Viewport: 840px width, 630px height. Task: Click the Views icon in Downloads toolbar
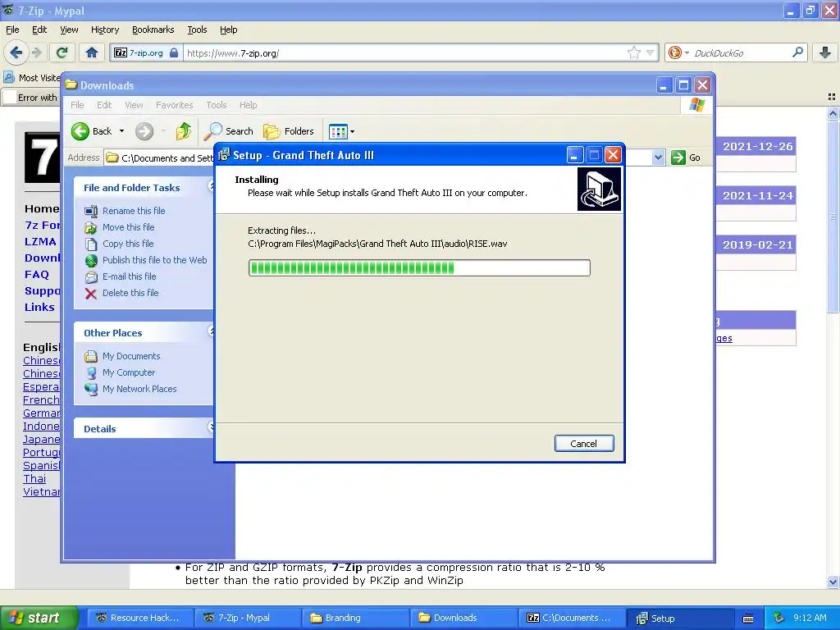(338, 131)
